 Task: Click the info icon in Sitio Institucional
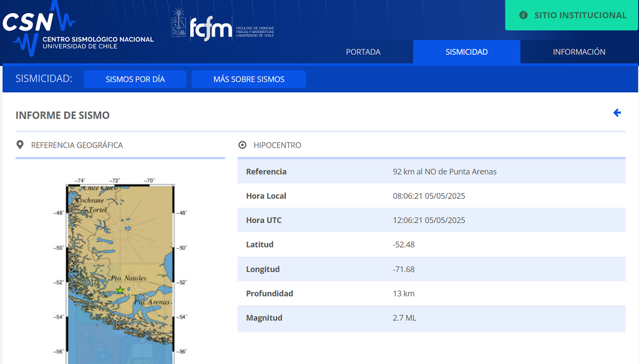(524, 15)
